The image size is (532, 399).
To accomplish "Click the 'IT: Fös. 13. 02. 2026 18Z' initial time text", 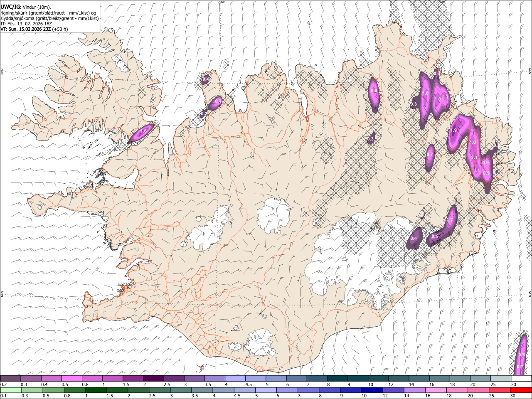I will coord(27,24).
